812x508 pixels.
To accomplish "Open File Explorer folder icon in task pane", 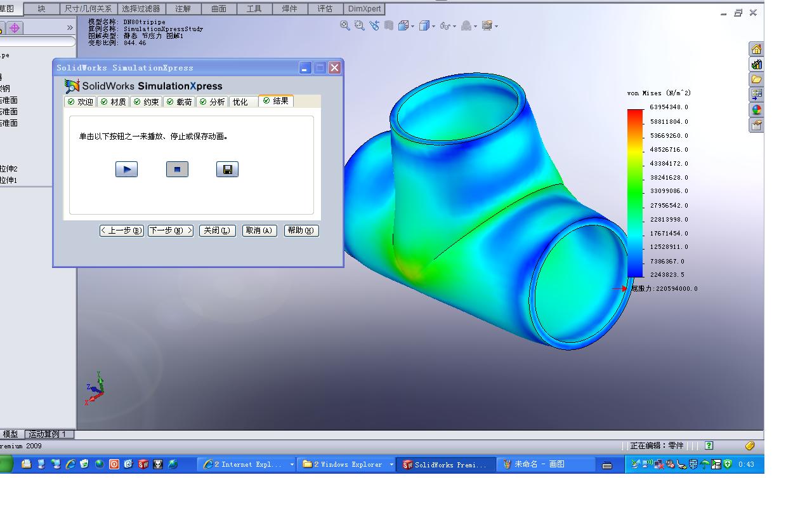I will [x=756, y=79].
